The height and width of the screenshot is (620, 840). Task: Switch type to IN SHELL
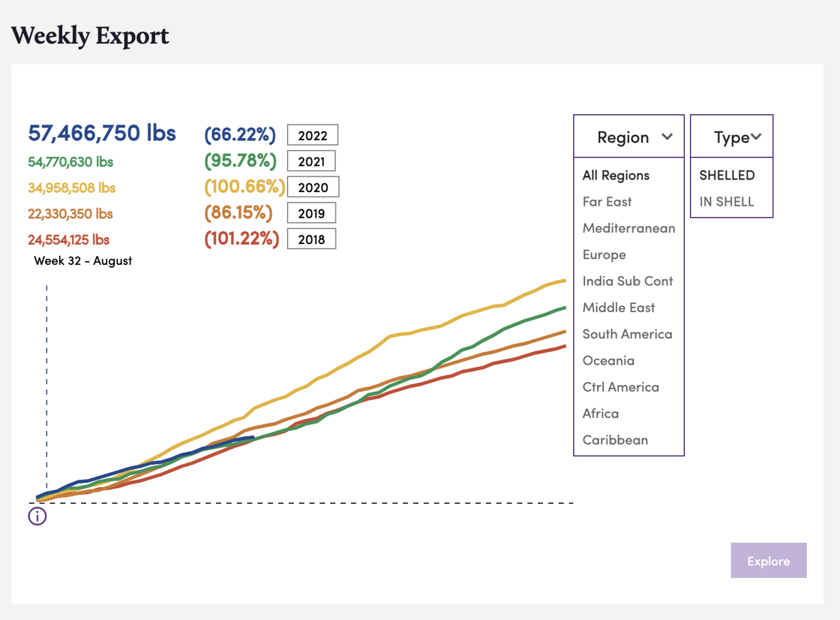(x=727, y=201)
